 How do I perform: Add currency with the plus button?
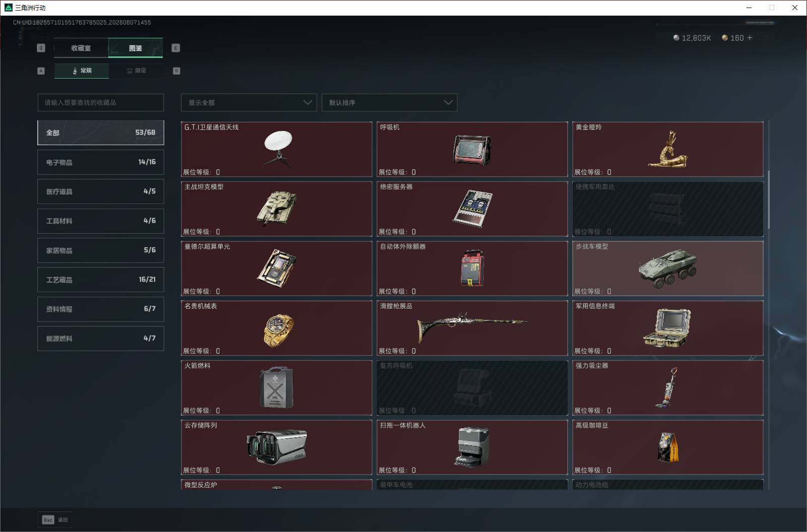(750, 38)
